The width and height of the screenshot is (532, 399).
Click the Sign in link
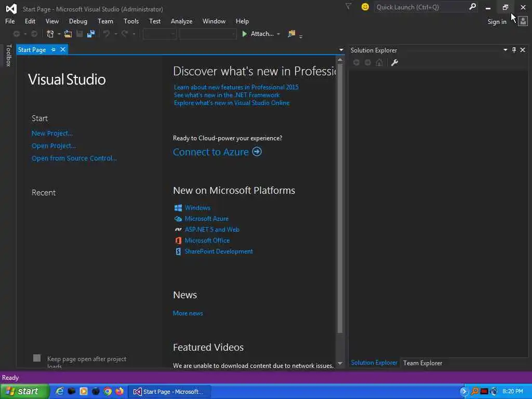click(x=497, y=22)
